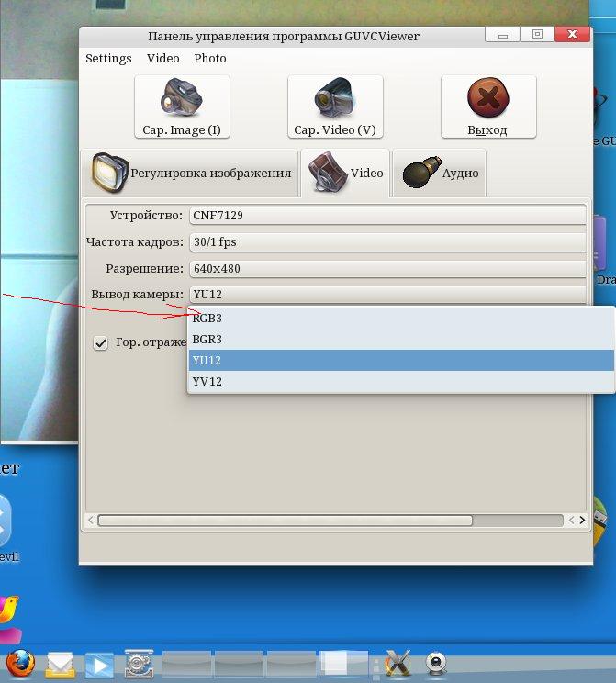Click the Cap. Image (I) camera button
This screenshot has height=683, width=616.
click(x=182, y=106)
